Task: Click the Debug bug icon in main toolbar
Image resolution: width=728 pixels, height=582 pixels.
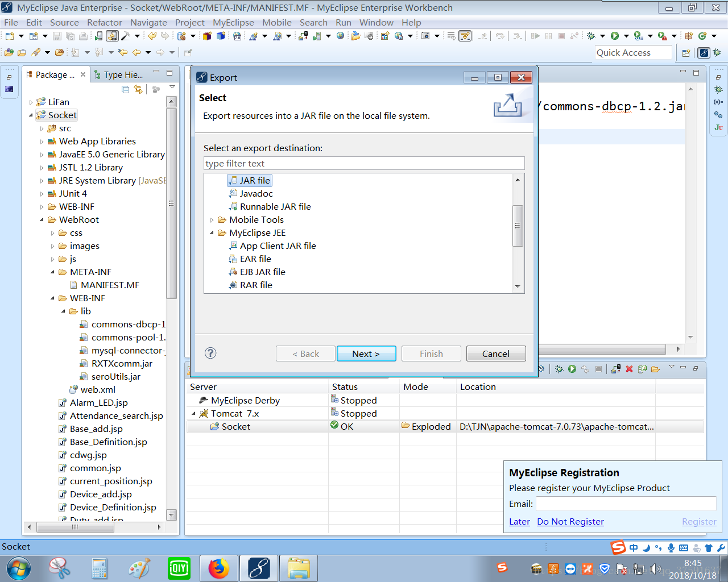Action: [591, 36]
